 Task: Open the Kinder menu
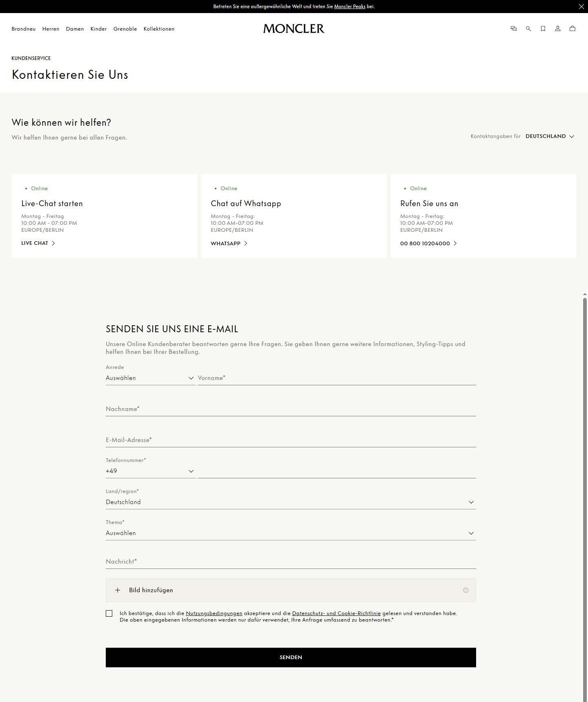(x=98, y=29)
